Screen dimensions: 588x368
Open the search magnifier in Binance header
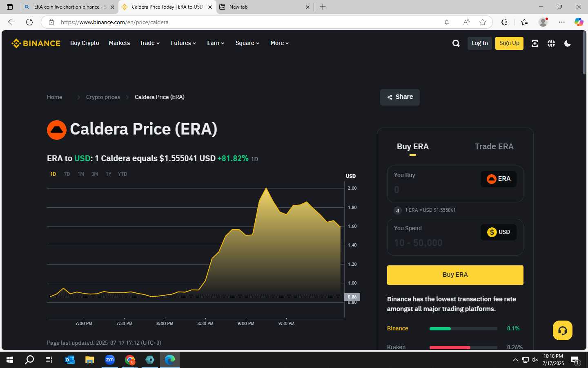[x=456, y=43]
